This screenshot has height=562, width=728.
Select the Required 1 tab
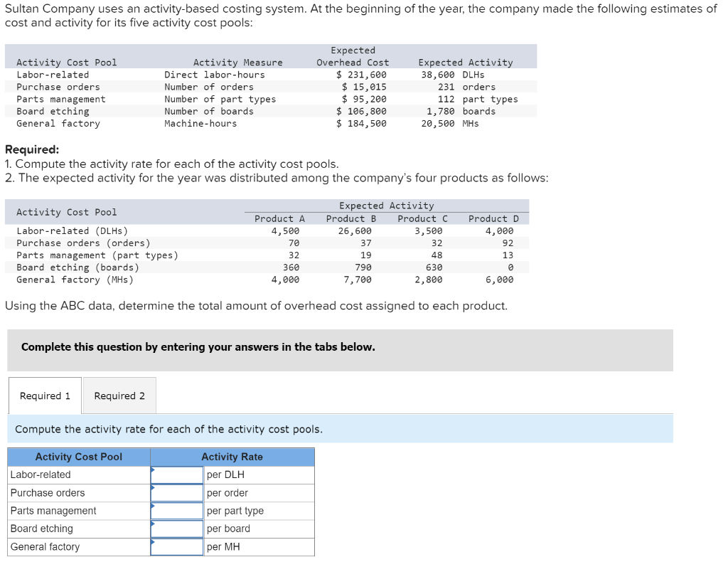(x=44, y=396)
